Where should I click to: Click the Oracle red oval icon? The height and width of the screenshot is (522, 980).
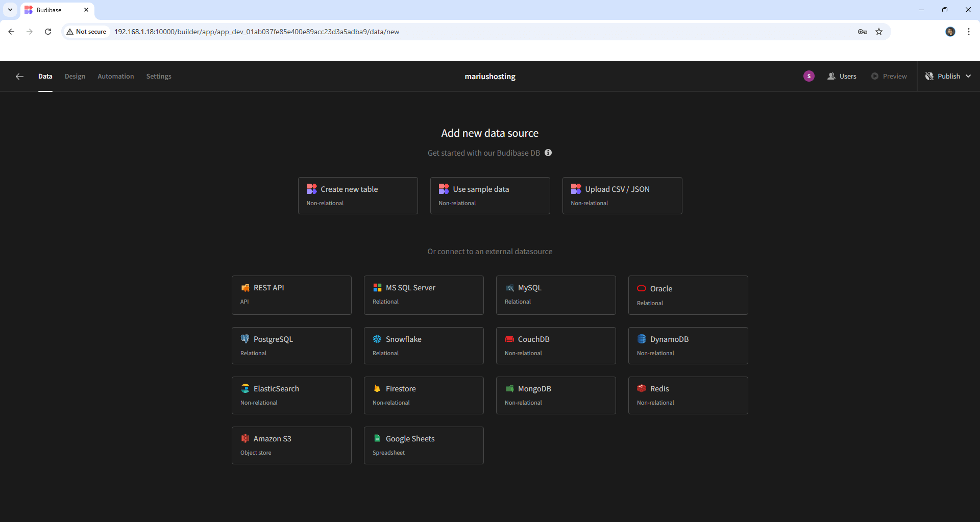tap(642, 289)
